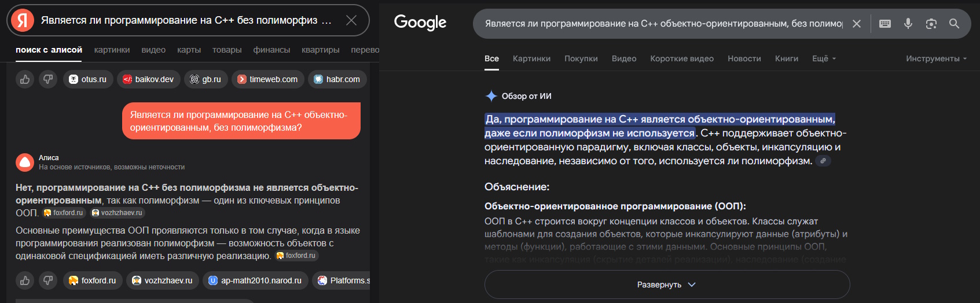
Task: Click the Google search magnifier icon
Action: [954, 24]
